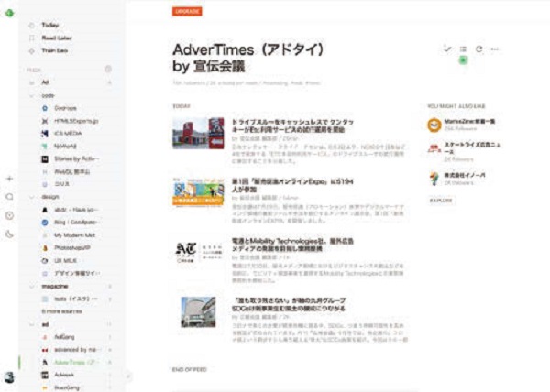Viewport: 550px width, 392px height.
Task: Open the Mobility Technologies article headline
Action: click(x=292, y=245)
